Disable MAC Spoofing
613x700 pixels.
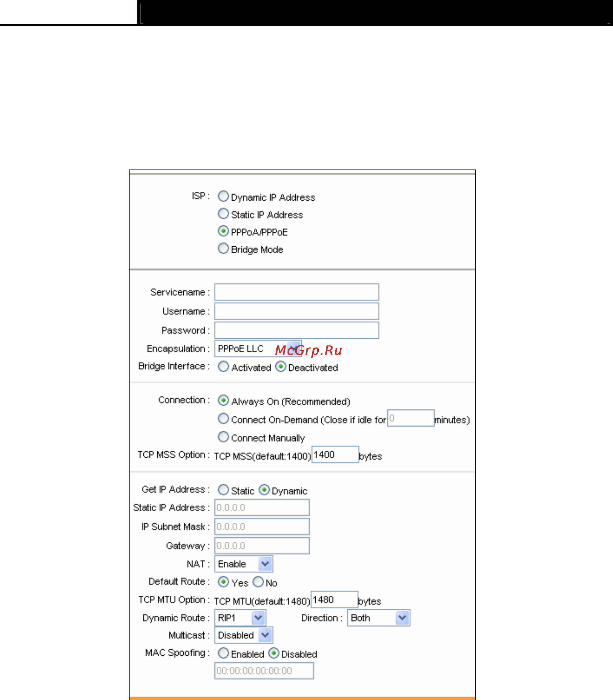[x=274, y=653]
